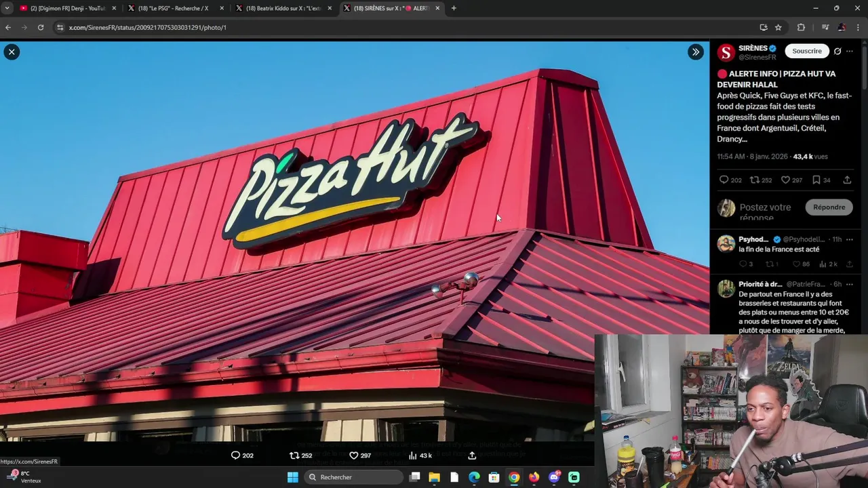Screen dimensions: 868x488
Task: Click repost icon 252 under the photo
Action: pos(300,455)
